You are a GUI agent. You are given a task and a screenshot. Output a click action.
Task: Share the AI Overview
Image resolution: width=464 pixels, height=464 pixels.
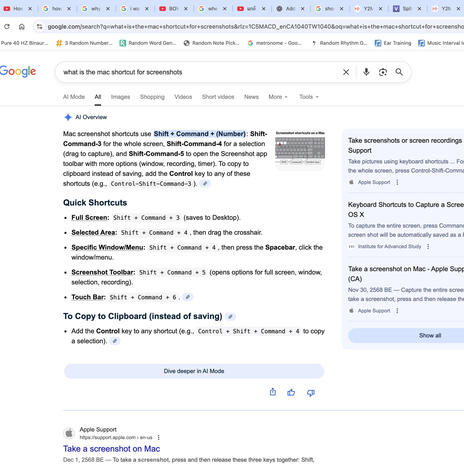pyautogui.click(x=273, y=392)
